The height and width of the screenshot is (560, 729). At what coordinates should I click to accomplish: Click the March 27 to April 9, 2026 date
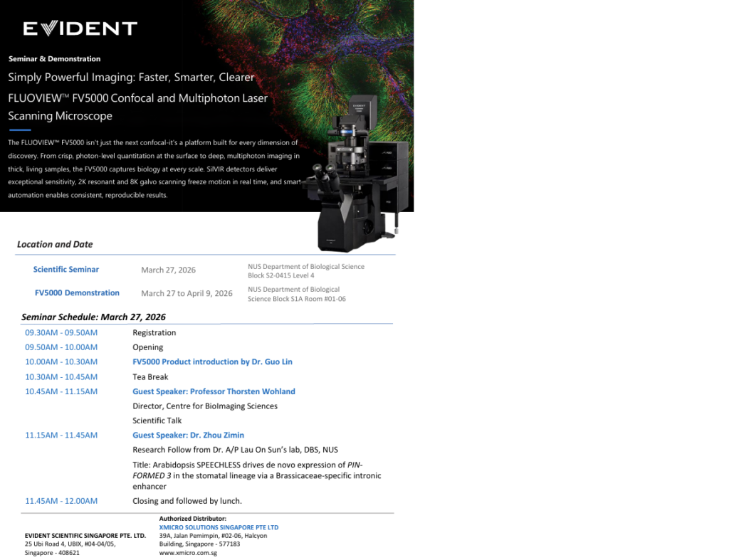click(187, 293)
